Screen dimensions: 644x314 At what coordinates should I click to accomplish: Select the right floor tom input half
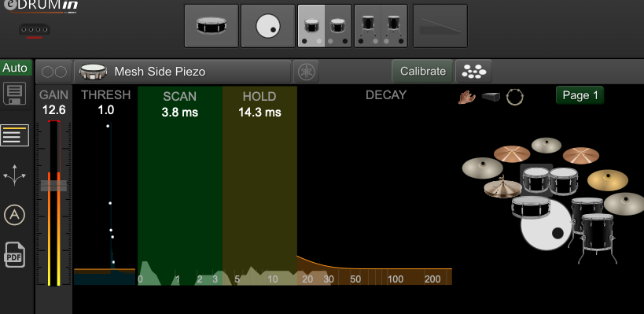click(394, 26)
